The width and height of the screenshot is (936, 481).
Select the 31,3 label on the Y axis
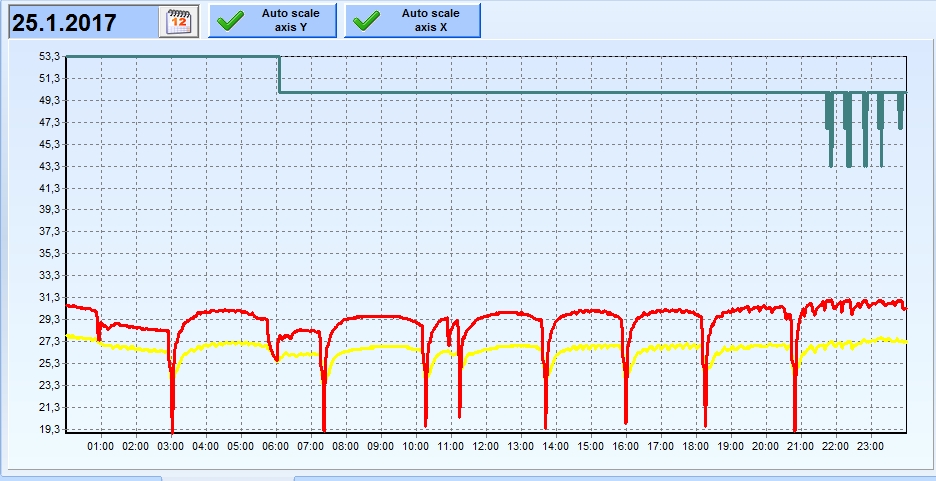pyautogui.click(x=49, y=298)
